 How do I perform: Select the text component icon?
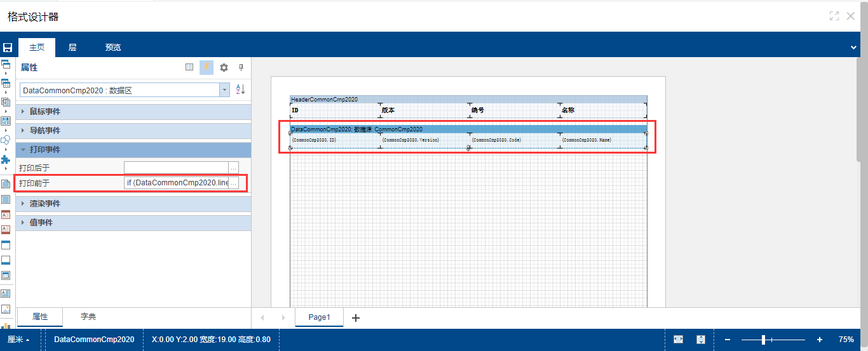[x=6, y=293]
